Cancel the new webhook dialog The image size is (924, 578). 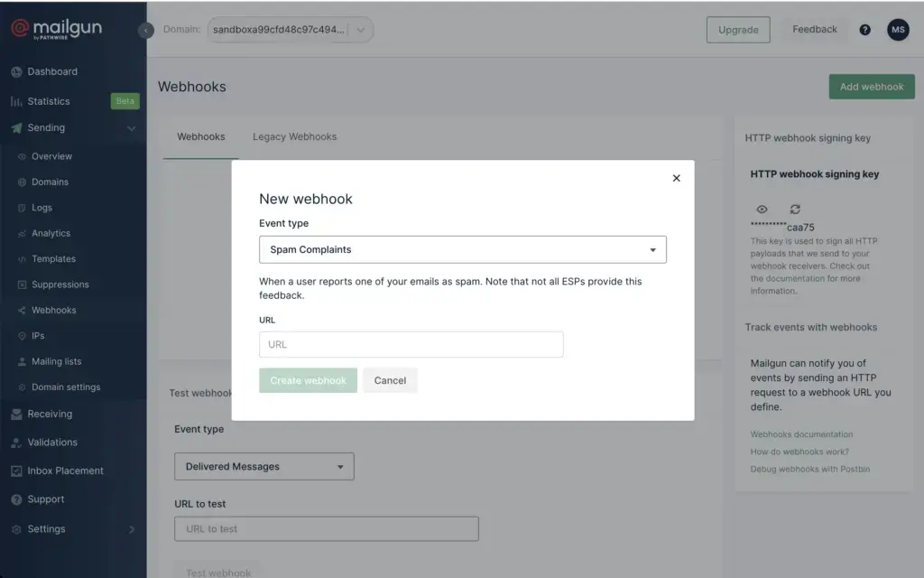pos(390,380)
